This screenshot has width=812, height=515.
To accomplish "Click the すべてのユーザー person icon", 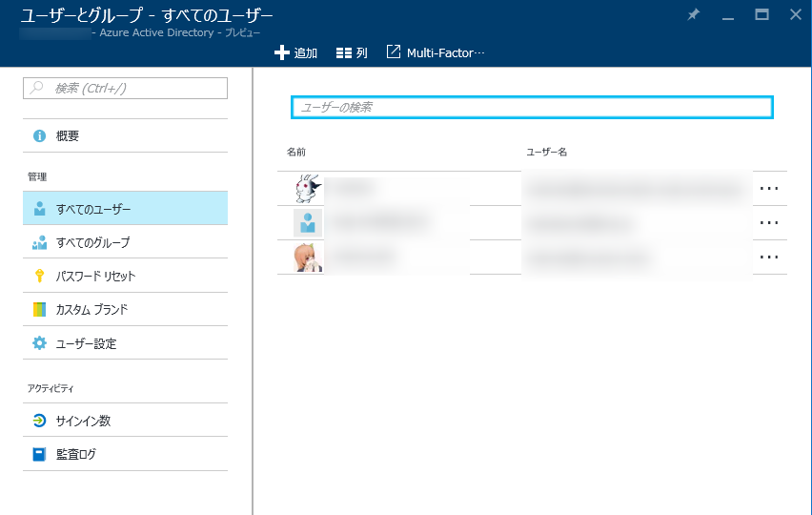I will 39,209.
